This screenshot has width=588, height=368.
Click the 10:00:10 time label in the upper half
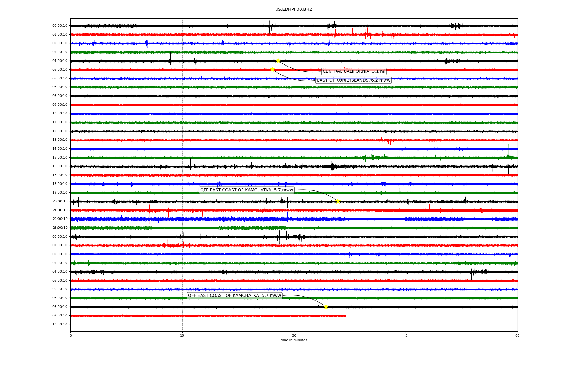[60, 113]
